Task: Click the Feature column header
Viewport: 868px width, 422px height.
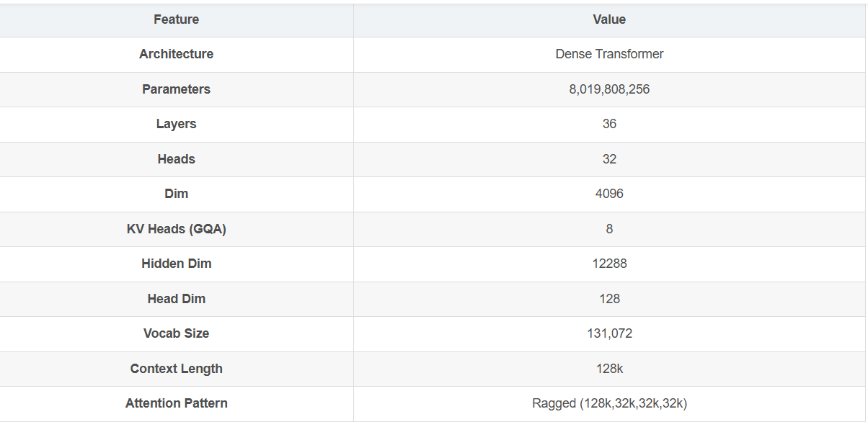Action: (176, 19)
